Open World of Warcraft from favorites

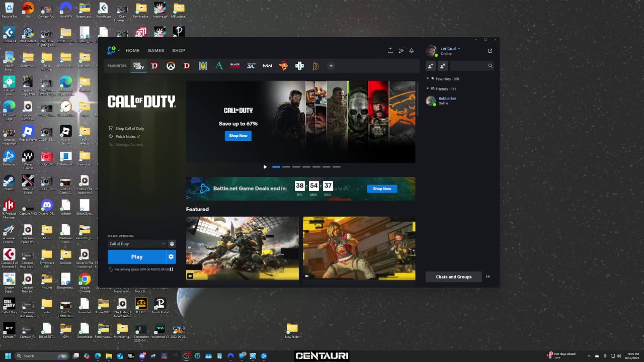pyautogui.click(x=203, y=66)
